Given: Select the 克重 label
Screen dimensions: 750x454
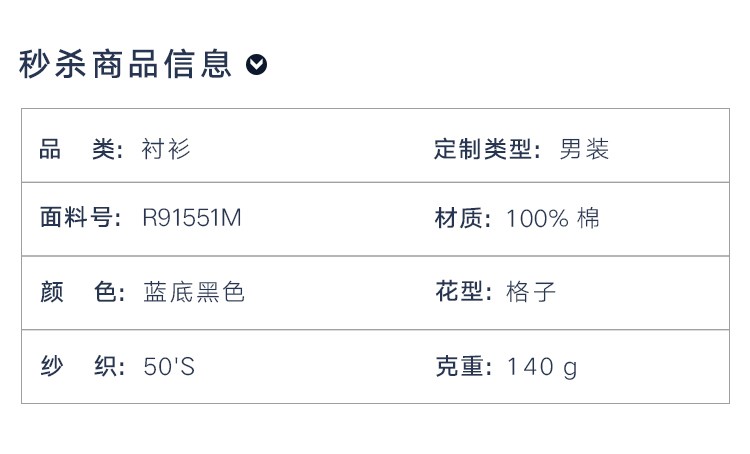Looking at the screenshot, I should pyautogui.click(x=463, y=366).
